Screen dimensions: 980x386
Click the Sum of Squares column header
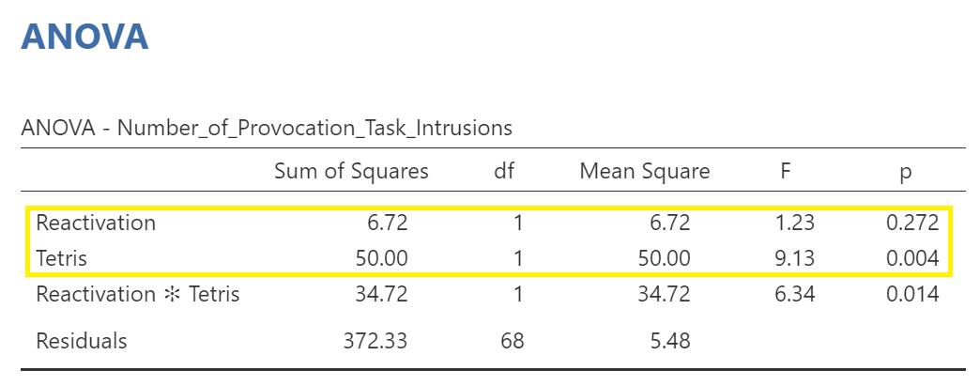(x=351, y=172)
